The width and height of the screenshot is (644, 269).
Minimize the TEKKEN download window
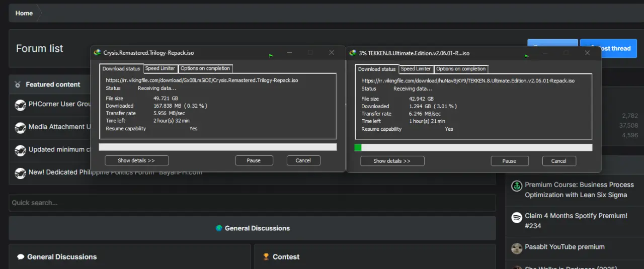pyautogui.click(x=545, y=53)
